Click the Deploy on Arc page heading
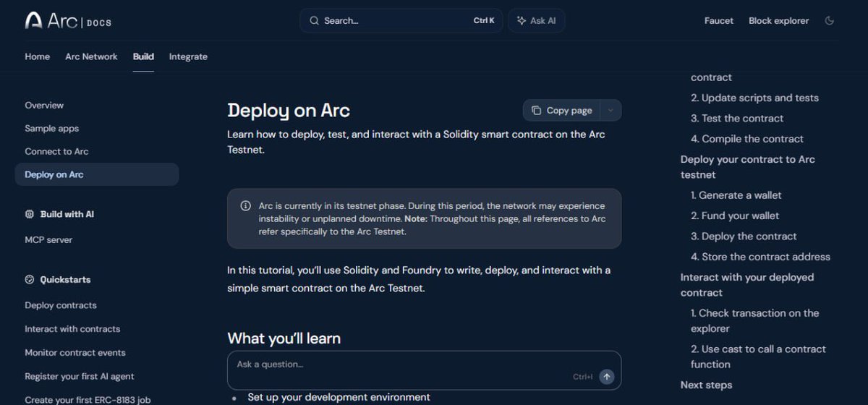868x405 pixels. click(x=289, y=111)
